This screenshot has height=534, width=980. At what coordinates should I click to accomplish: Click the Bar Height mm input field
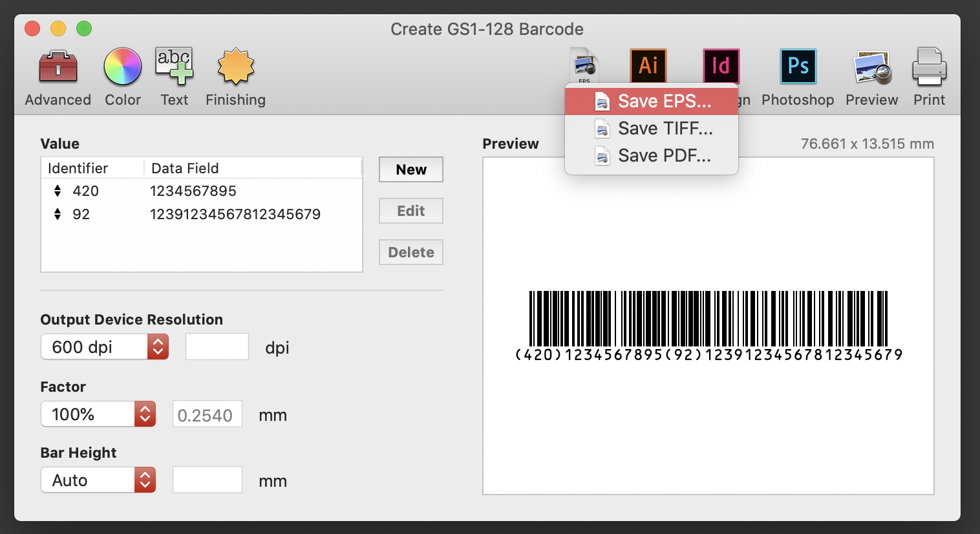tap(208, 480)
